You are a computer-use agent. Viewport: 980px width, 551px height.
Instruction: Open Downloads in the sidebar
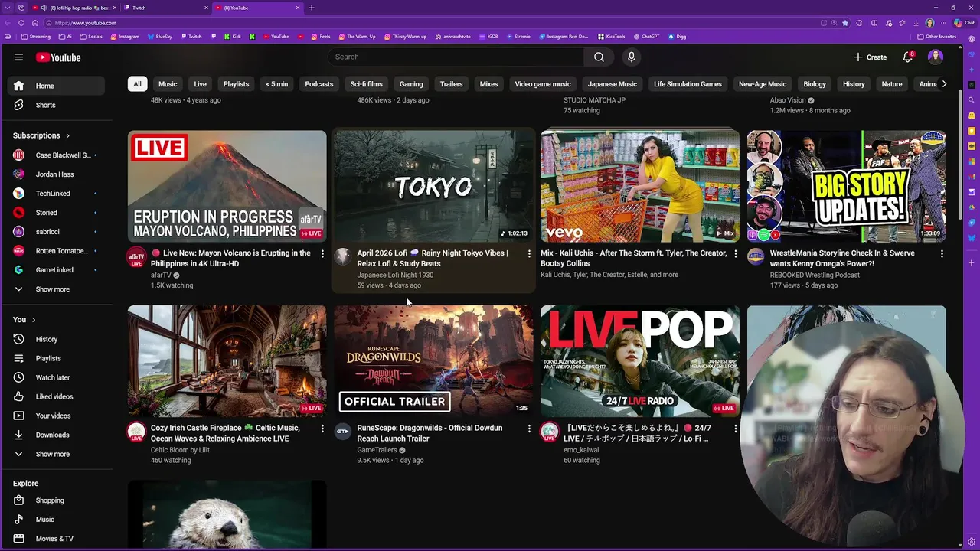tap(57, 435)
